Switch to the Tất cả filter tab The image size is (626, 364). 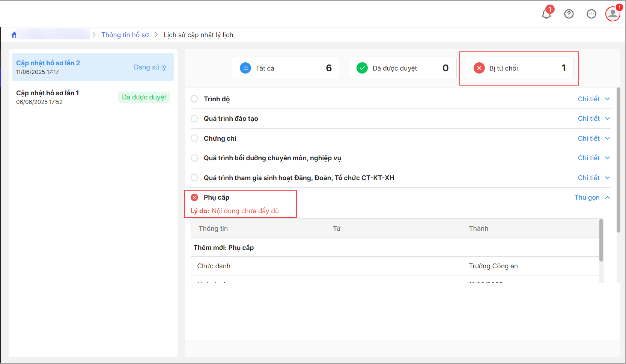[286, 68]
